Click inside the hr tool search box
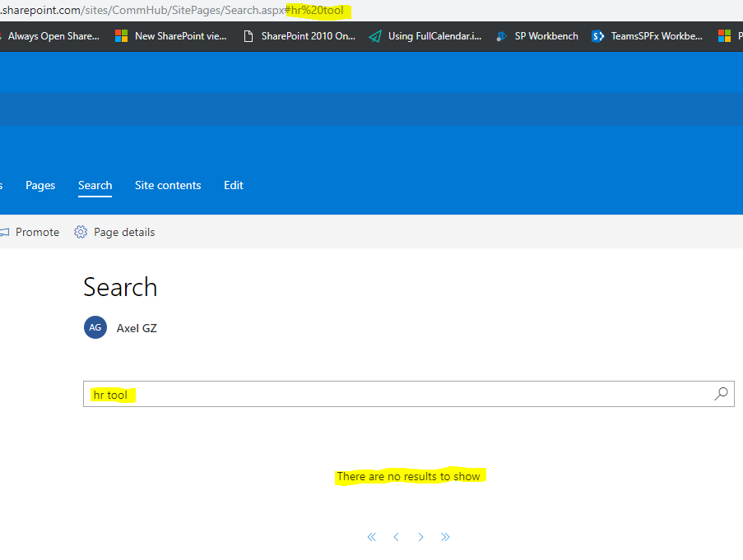 pyautogui.click(x=247, y=394)
